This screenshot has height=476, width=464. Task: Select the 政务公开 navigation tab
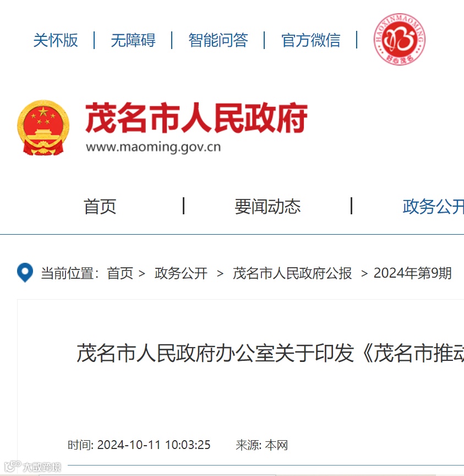click(x=433, y=207)
